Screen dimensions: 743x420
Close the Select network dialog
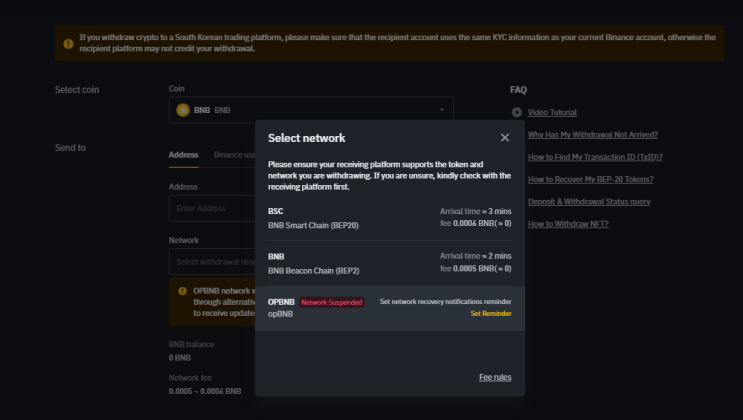click(505, 138)
